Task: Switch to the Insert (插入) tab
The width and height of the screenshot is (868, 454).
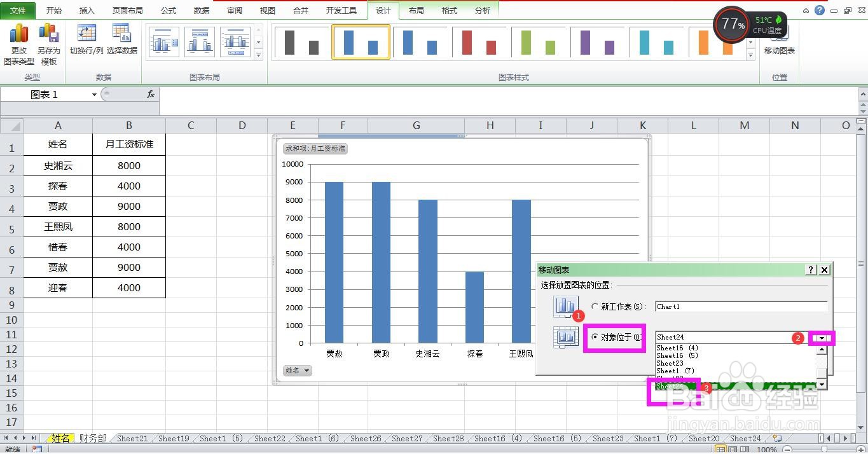Action: tap(87, 10)
